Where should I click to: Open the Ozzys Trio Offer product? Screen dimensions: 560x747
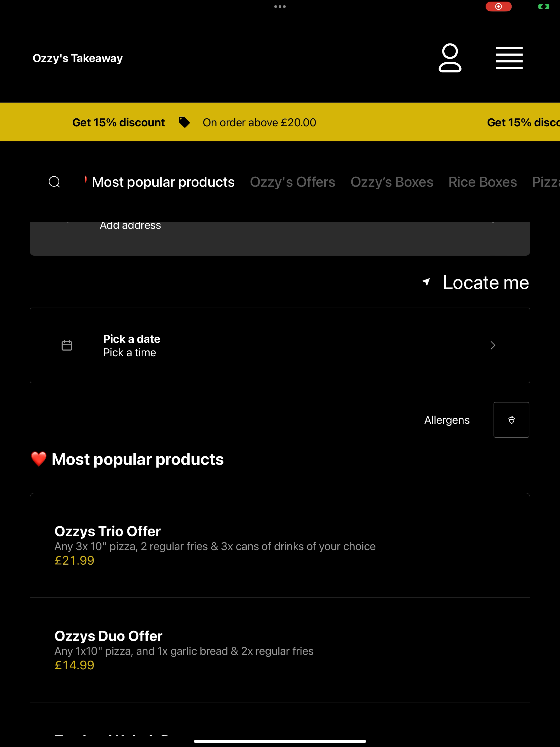(x=280, y=545)
